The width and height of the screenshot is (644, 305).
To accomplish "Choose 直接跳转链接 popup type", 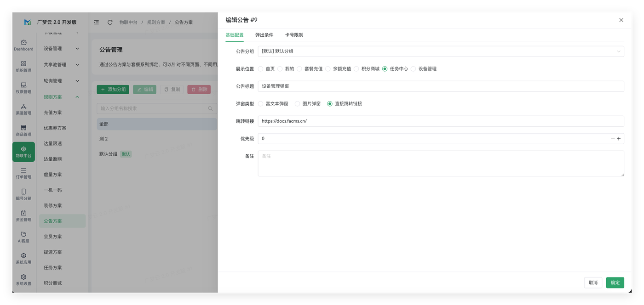I will point(345,104).
